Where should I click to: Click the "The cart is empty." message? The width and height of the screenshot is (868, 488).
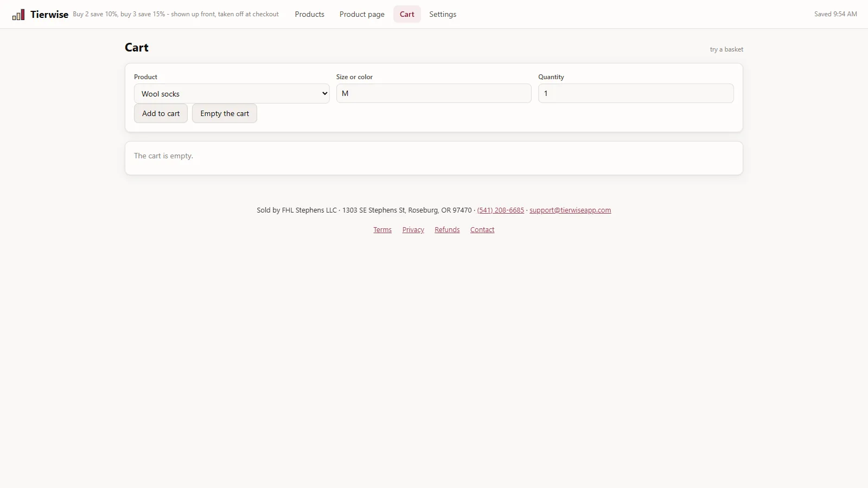coord(163,156)
